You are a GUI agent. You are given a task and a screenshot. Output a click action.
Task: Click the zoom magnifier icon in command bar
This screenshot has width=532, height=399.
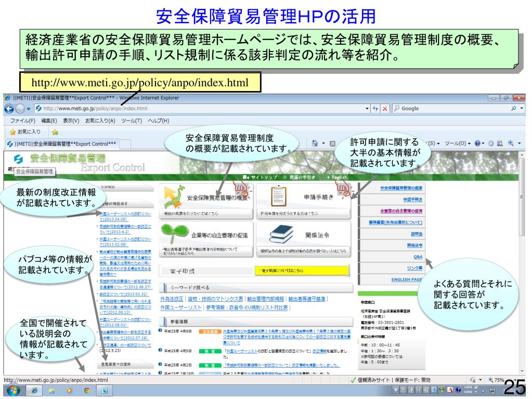511,144
